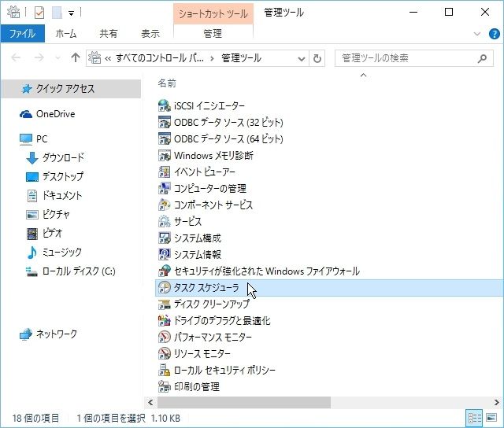Click the iSCSI イニシエーター shortcut icon
Viewport: 504px width, 428px height.
165,105
